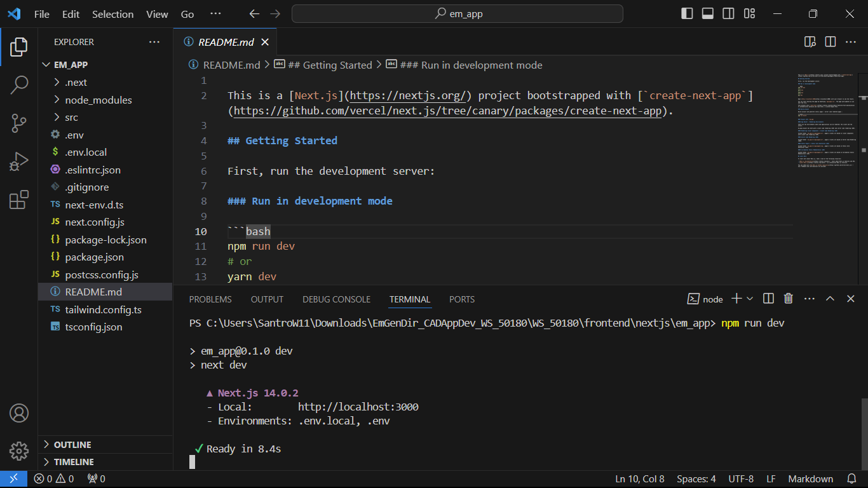Show more menus via title bar ellipsis
Screen dimensions: 868x488
(x=216, y=14)
